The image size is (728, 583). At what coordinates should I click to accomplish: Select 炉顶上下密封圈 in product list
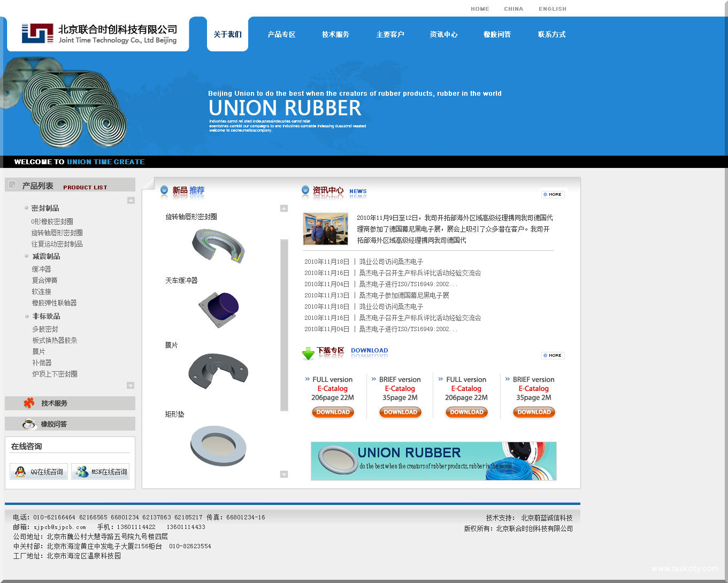point(55,374)
